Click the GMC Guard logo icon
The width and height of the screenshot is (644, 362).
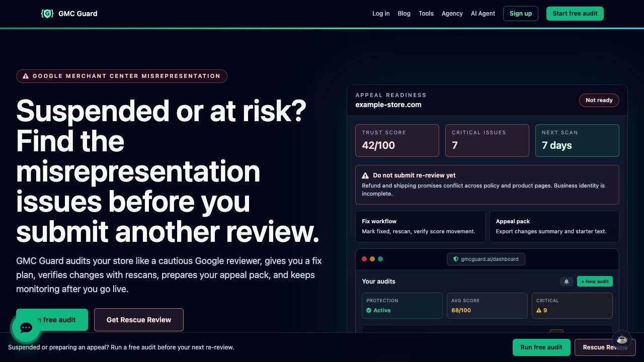coord(47,14)
